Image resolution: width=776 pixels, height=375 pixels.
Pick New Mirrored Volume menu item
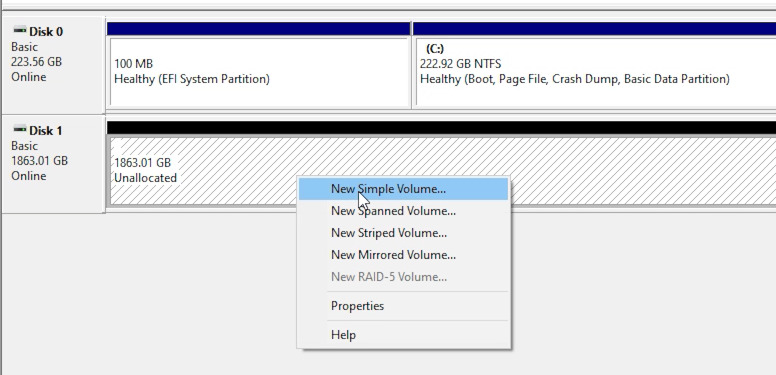point(403,255)
